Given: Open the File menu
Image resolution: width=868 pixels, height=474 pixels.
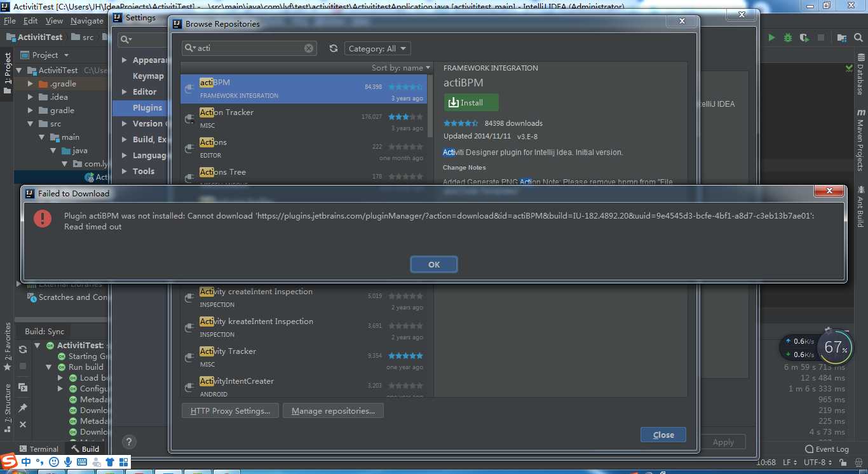Looking at the screenshot, I should click(10, 21).
